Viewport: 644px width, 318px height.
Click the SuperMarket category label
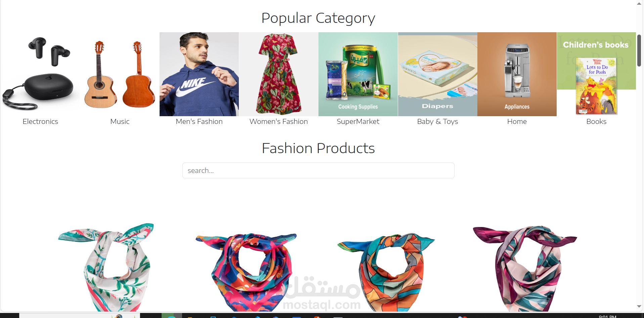358,122
